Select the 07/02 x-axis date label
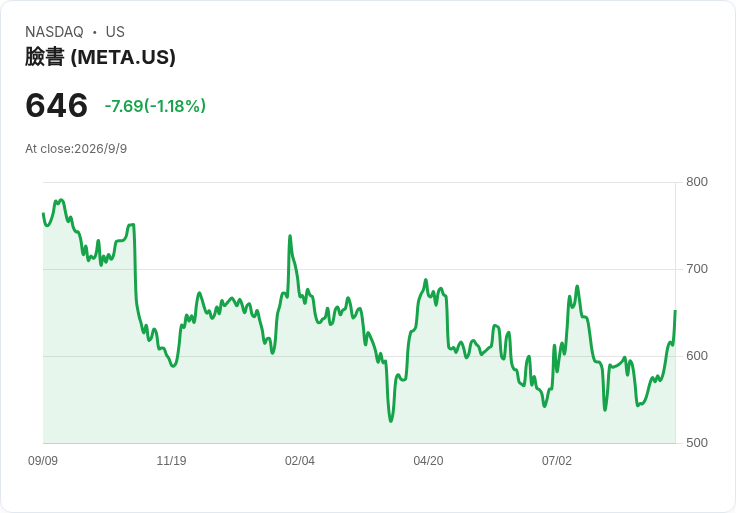This screenshot has height=513, width=736. click(x=557, y=461)
